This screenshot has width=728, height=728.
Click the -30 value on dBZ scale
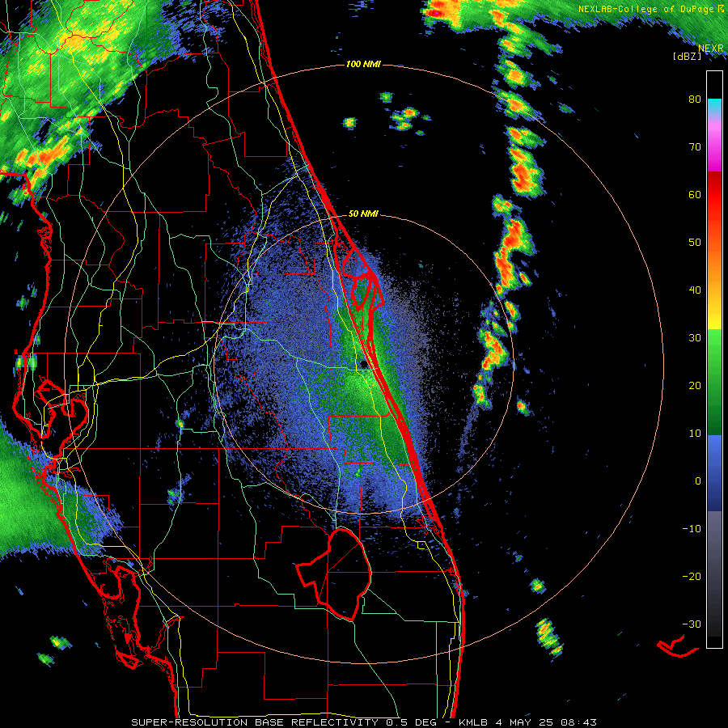tap(692, 624)
